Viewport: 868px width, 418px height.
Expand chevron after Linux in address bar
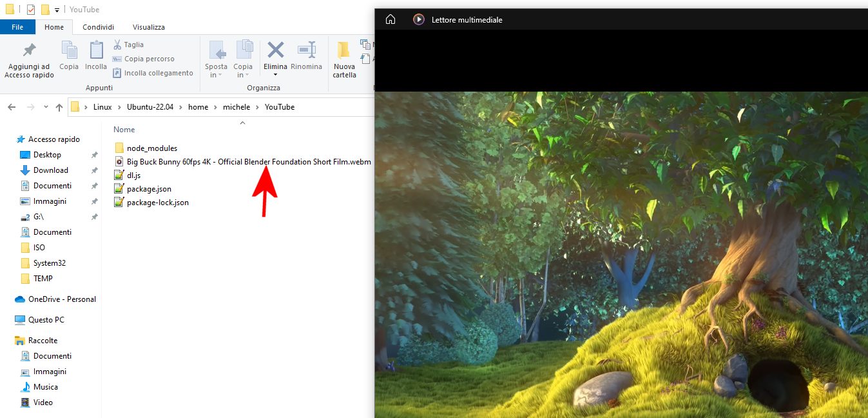tap(119, 107)
